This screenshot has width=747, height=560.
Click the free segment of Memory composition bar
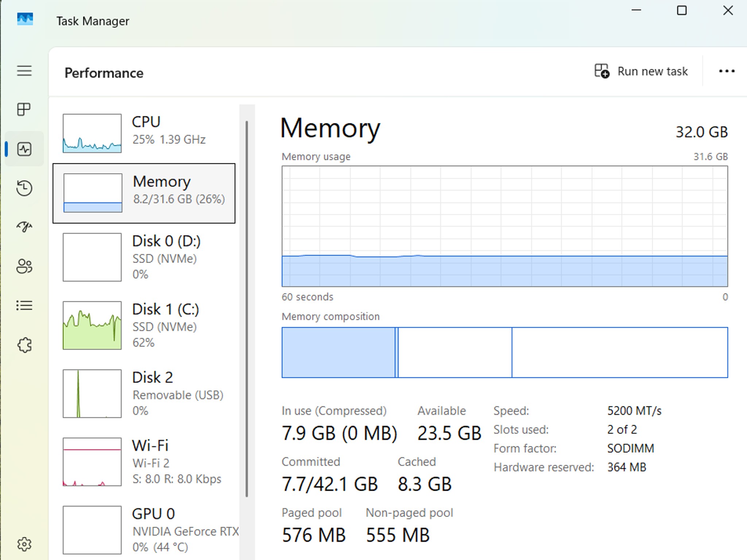[x=620, y=353]
